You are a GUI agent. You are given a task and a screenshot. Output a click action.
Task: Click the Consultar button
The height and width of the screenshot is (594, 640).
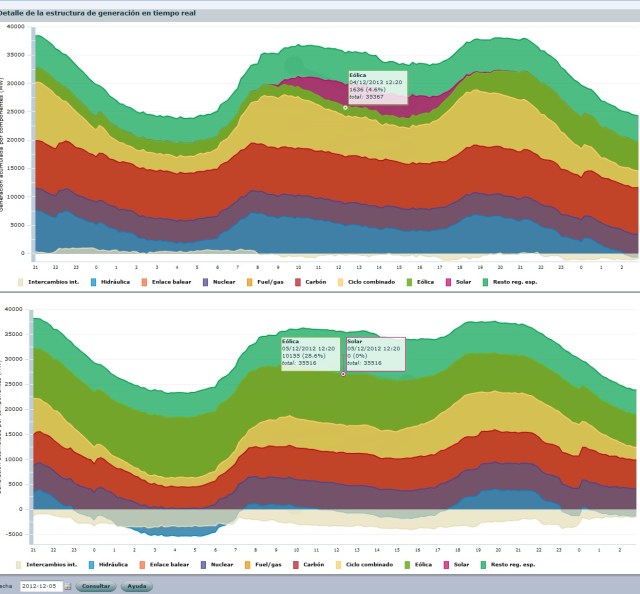click(95, 586)
